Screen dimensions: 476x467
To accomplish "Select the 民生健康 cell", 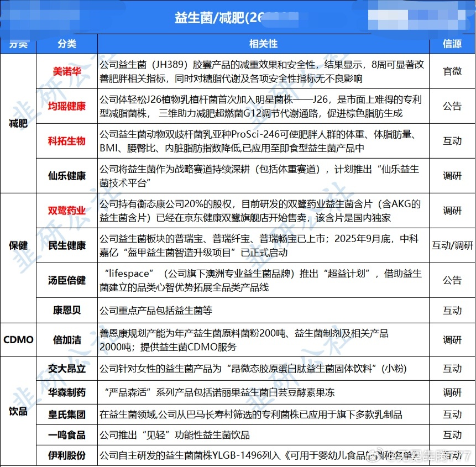I will 67,245.
